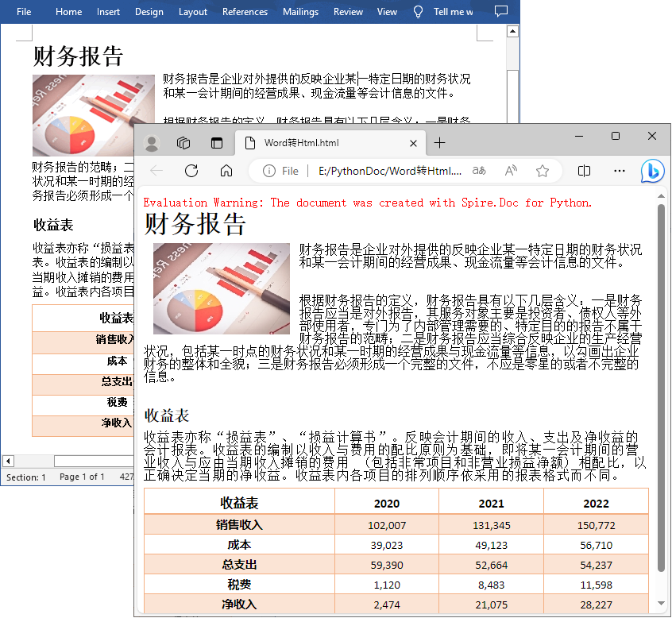Image resolution: width=672 pixels, height=618 pixels.
Task: Click the 21,075 table cell
Action: click(x=491, y=604)
